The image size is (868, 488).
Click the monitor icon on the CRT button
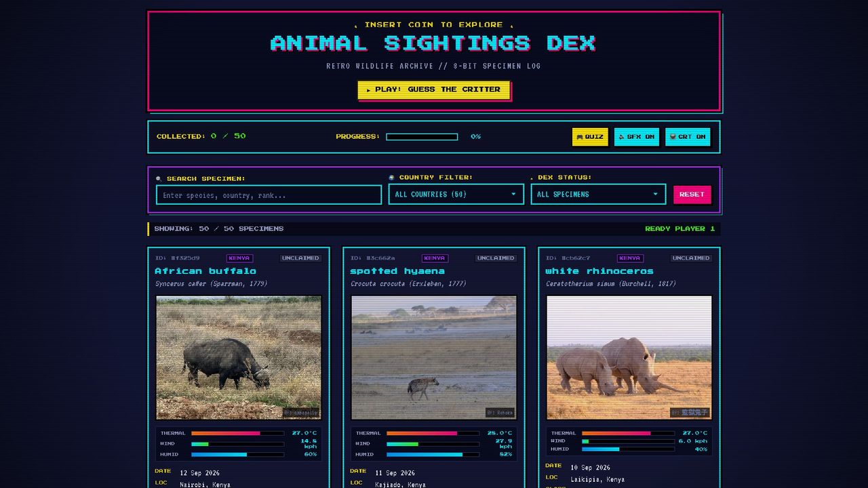click(x=672, y=137)
